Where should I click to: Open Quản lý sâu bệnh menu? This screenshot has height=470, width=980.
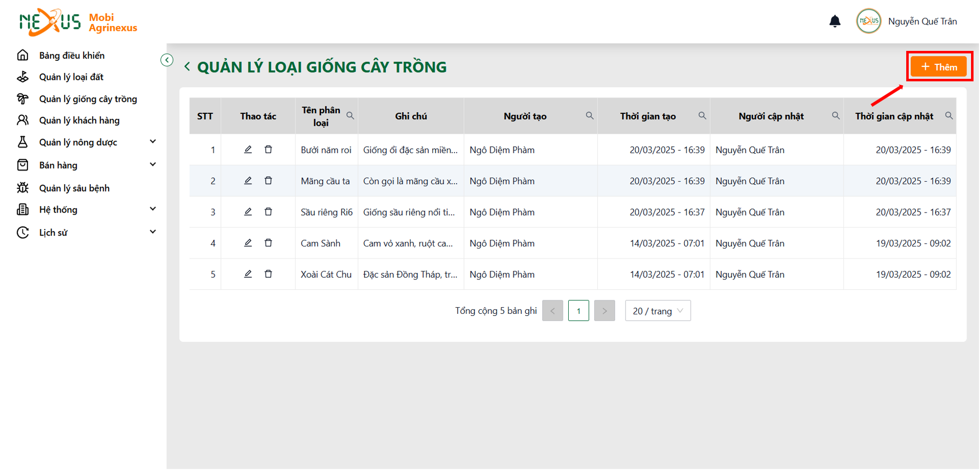(74, 189)
